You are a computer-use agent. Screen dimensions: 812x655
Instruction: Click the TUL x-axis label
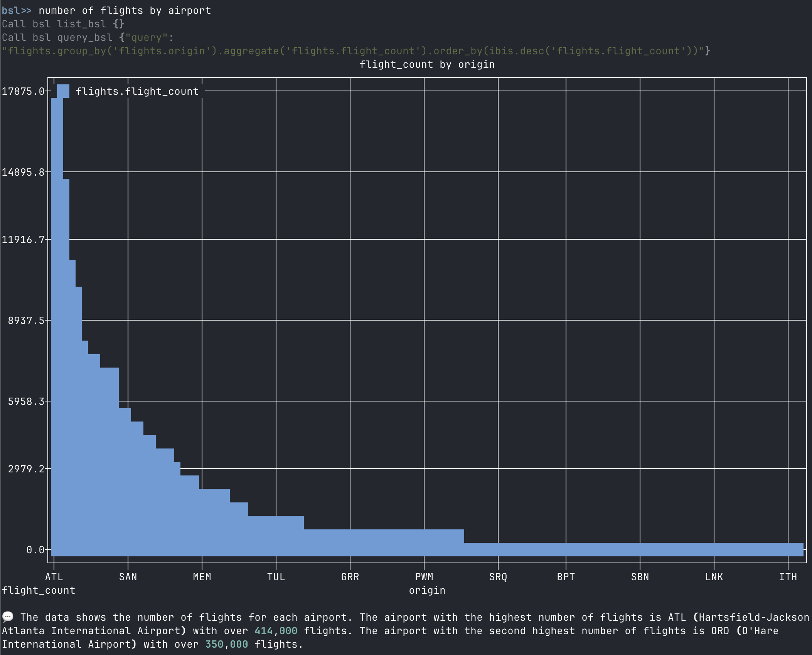pyautogui.click(x=276, y=577)
